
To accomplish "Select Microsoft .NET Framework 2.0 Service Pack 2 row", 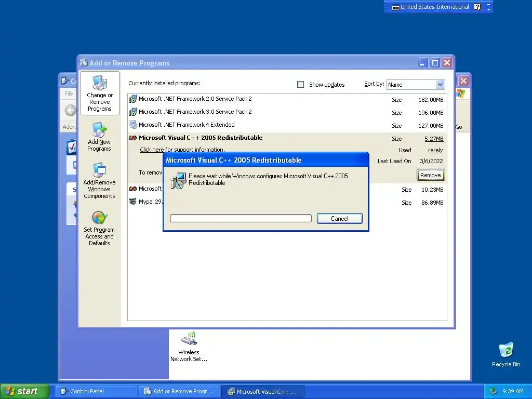I will tap(287, 99).
